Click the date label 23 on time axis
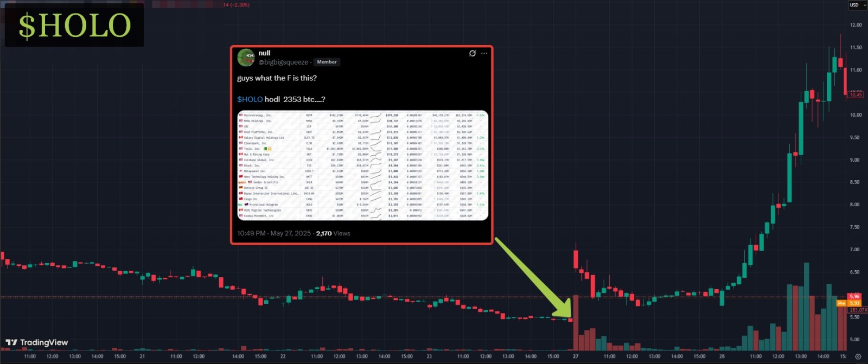 (x=429, y=356)
